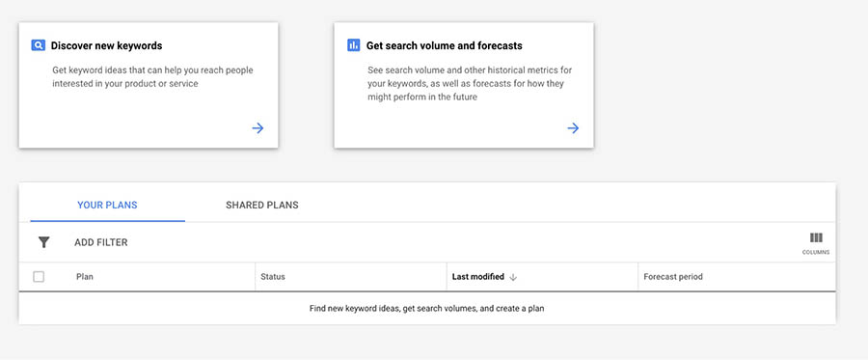Switch to the Shared Plans tab
Screen dimensions: 868x360
[x=261, y=205]
